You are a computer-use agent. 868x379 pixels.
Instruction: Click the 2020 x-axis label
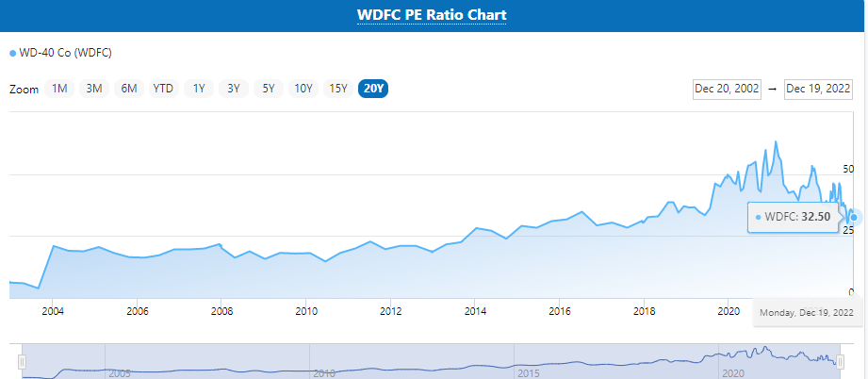(729, 311)
